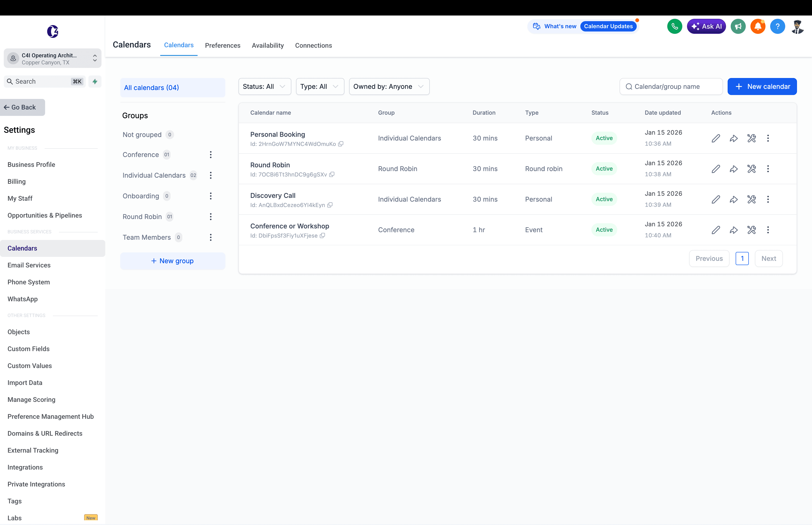Copy the Round Robin calendar Id
The width and height of the screenshot is (812, 525).
click(332, 174)
